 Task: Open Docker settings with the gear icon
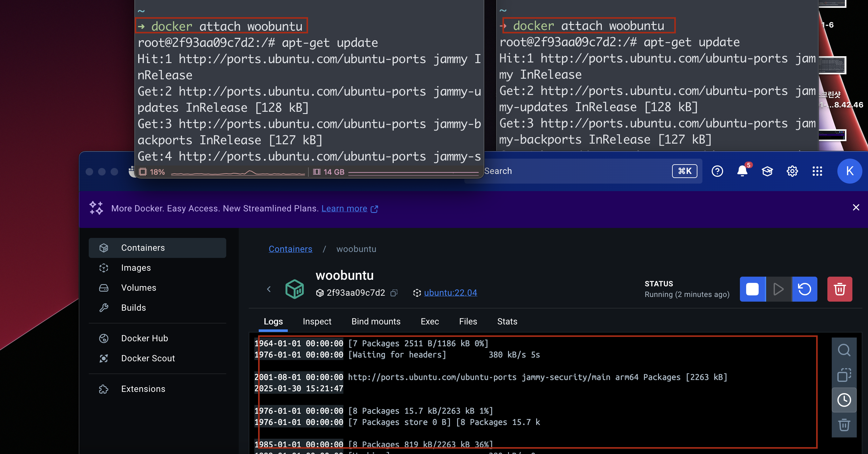coord(792,171)
